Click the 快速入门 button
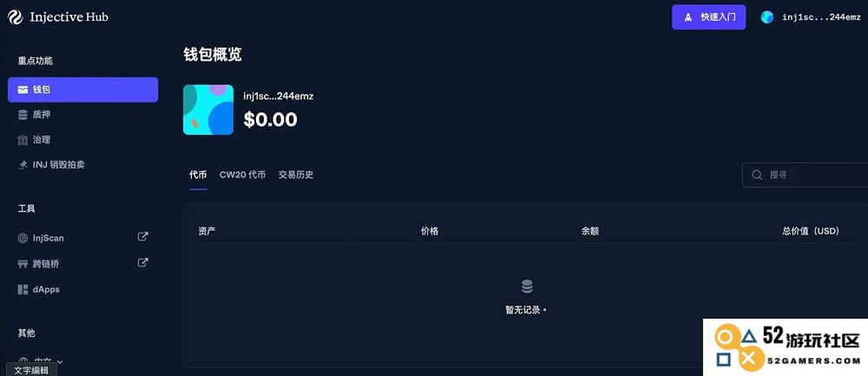Screen dimensions: 868x376 point(708,17)
